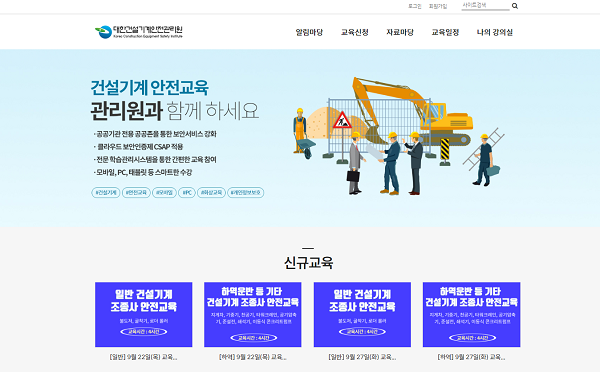Click the #모바일 hashtag pill
600x372 pixels.
pyautogui.click(x=164, y=193)
